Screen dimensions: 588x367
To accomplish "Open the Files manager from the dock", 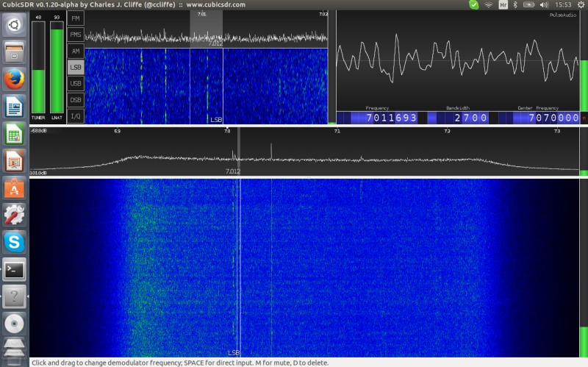I will coord(14,52).
